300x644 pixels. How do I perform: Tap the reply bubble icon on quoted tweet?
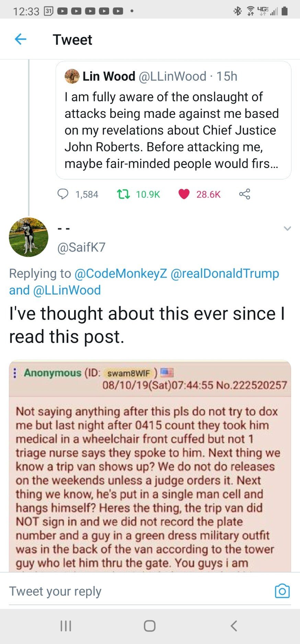click(63, 194)
